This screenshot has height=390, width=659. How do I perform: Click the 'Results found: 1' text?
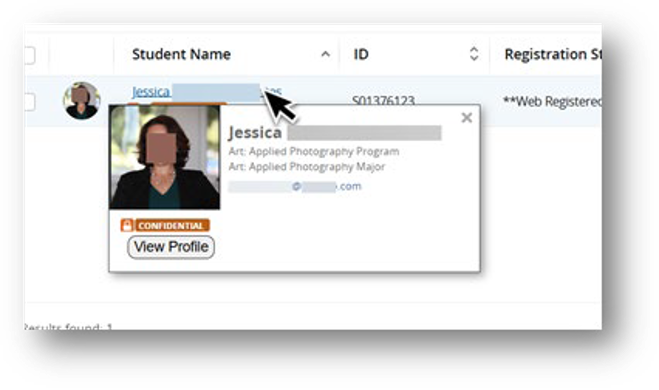coord(68,326)
